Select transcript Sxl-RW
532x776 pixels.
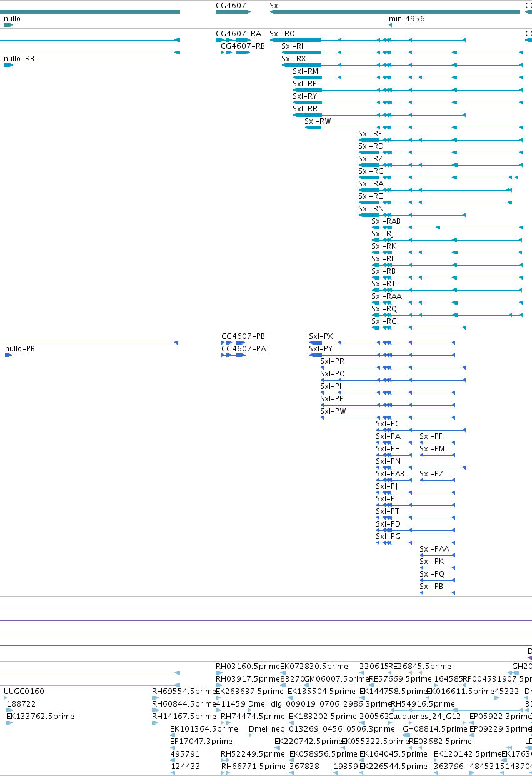318,121
